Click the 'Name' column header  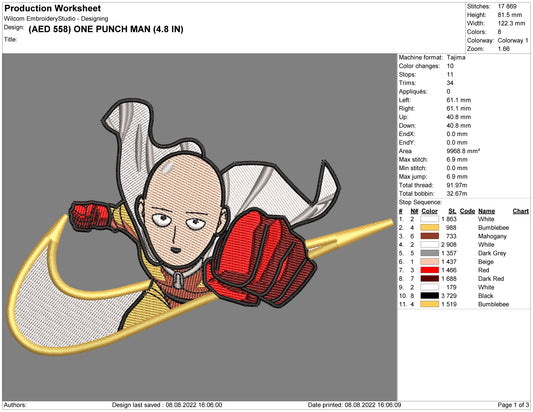pos(486,211)
